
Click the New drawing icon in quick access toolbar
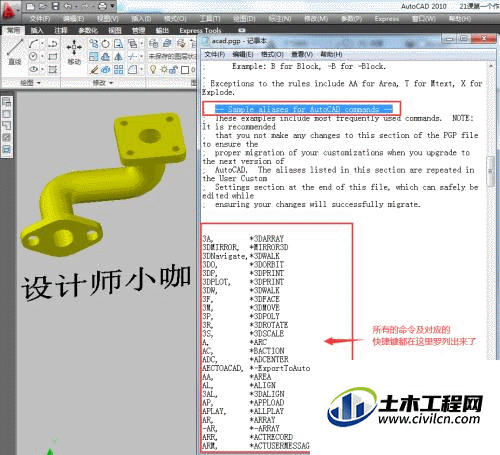[x=30, y=6]
